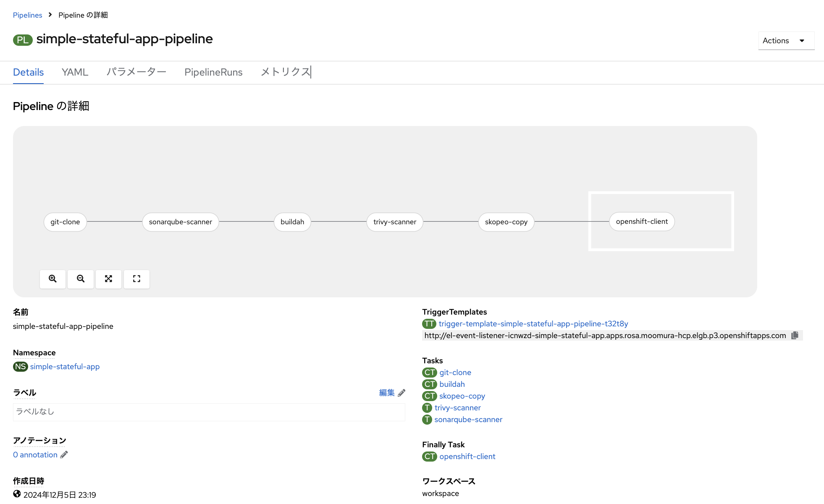Click the pencil icon next to 編集
Viewport: 824px width, 504px height.
click(402, 393)
